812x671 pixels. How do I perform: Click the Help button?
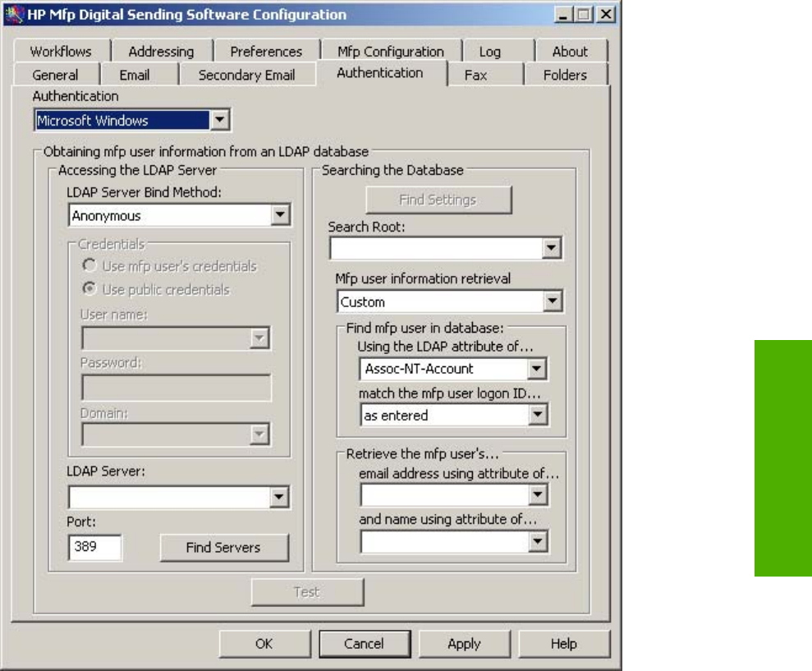(x=564, y=644)
